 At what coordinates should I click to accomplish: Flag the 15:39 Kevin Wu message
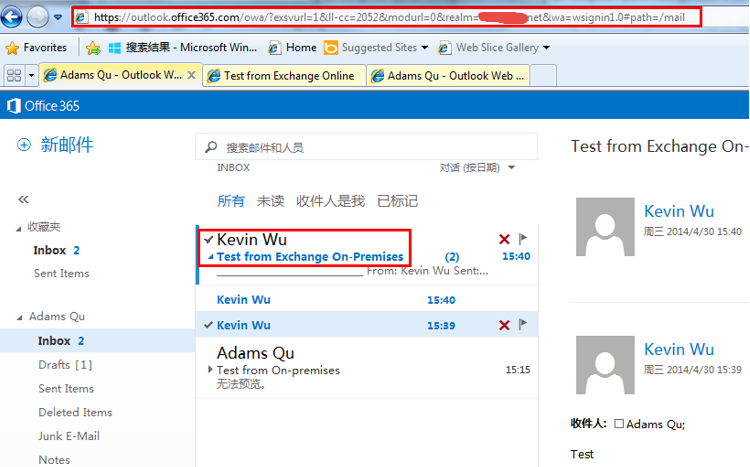(x=522, y=325)
